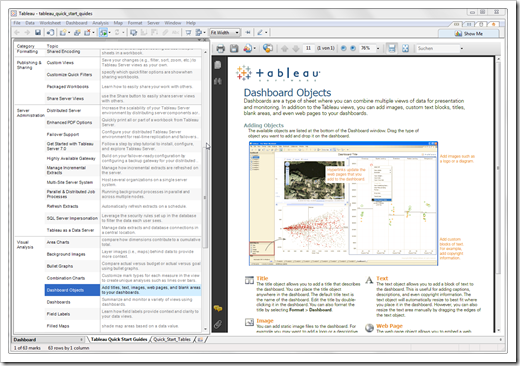
Task: Click the Show Me button
Action: tap(469, 34)
